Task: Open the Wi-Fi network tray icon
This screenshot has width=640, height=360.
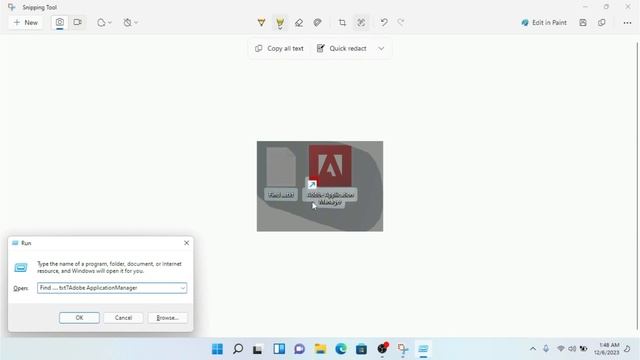Action: coord(561,349)
